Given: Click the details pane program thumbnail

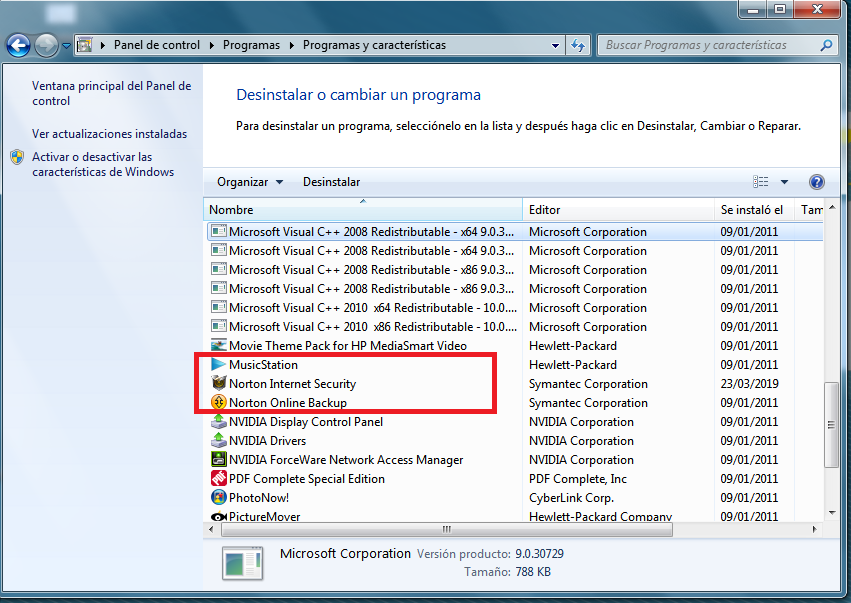Looking at the screenshot, I should click(243, 563).
